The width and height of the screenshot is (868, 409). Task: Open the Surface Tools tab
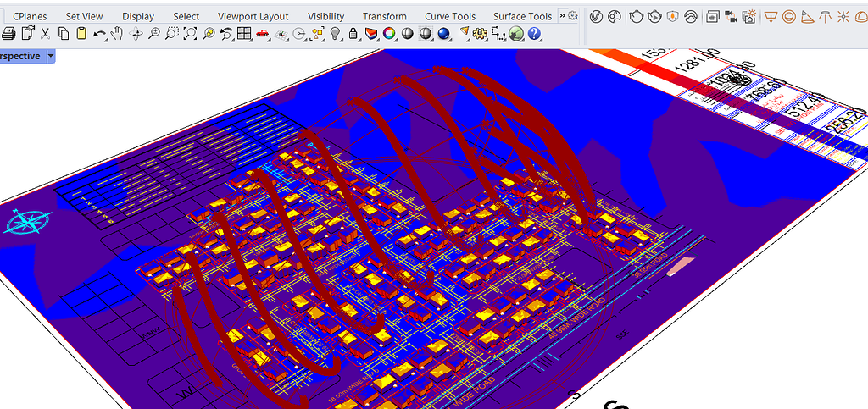522,16
